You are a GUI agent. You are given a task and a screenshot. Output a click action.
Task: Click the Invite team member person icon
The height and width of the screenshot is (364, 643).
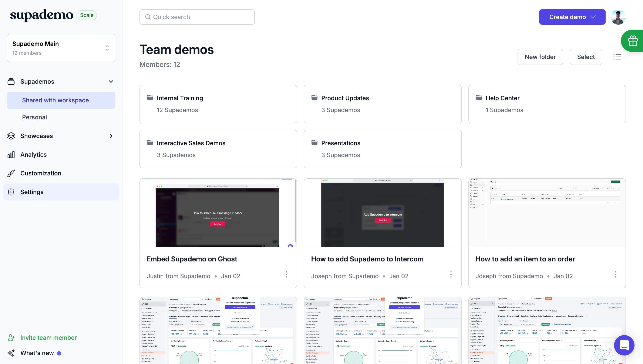[x=11, y=338]
